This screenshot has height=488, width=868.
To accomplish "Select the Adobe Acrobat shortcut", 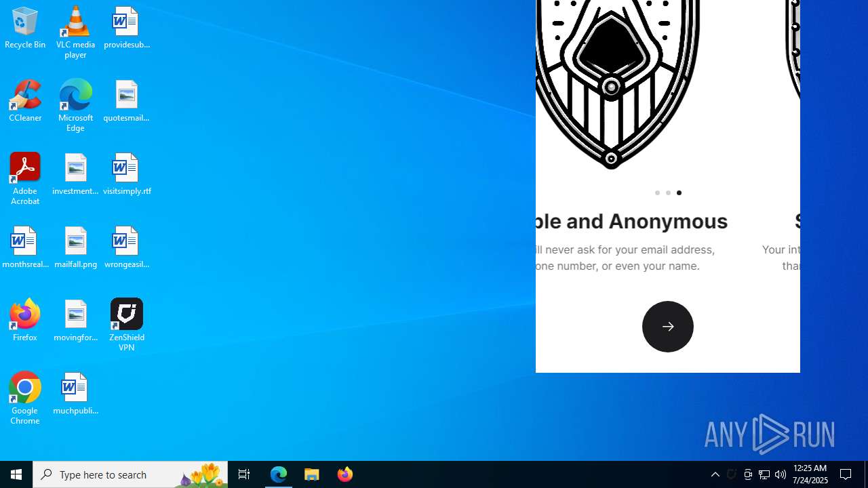I will [x=25, y=179].
